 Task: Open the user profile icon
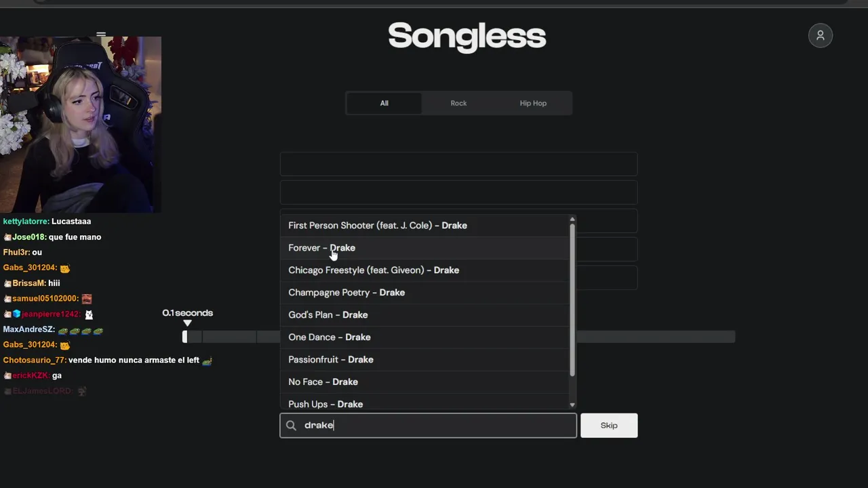820,35
